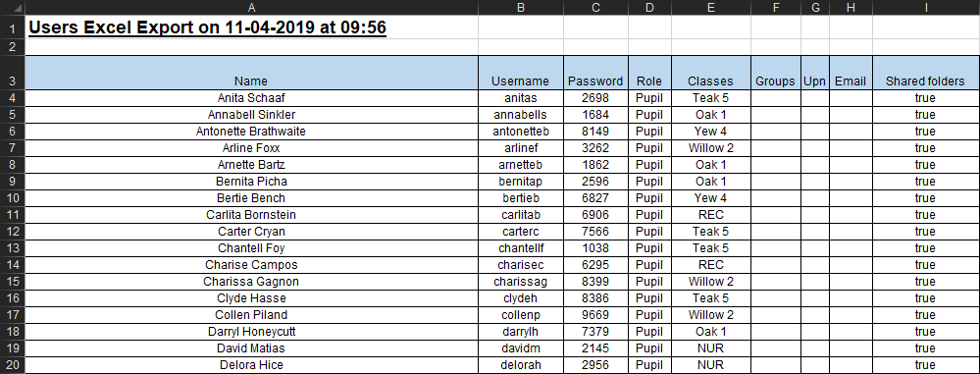This screenshot has height=374, width=980.
Task: Select the cell containing Darryl Honeycutt
Action: tap(251, 332)
